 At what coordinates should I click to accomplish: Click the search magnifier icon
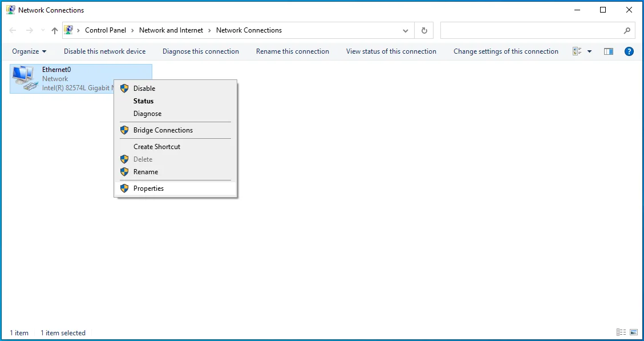[x=627, y=30]
